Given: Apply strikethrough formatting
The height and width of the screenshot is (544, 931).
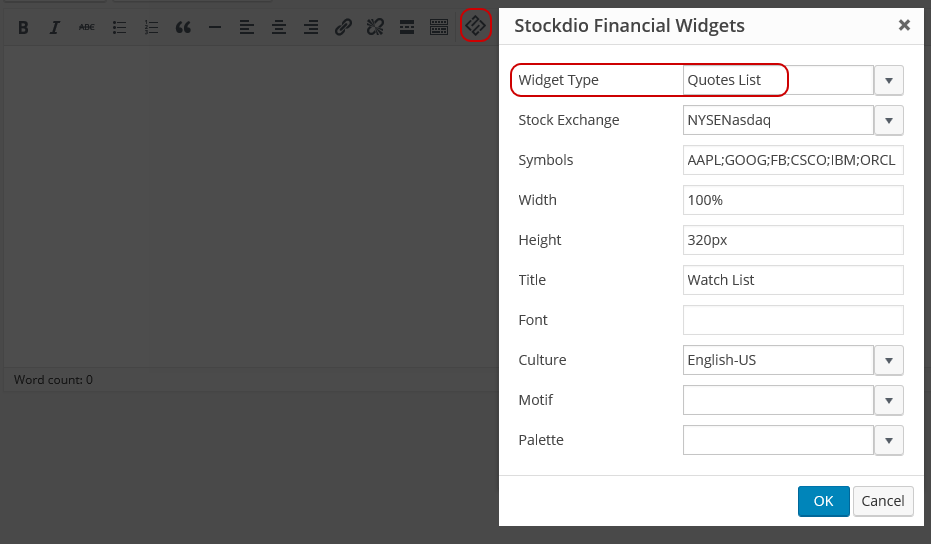Looking at the screenshot, I should [87, 27].
